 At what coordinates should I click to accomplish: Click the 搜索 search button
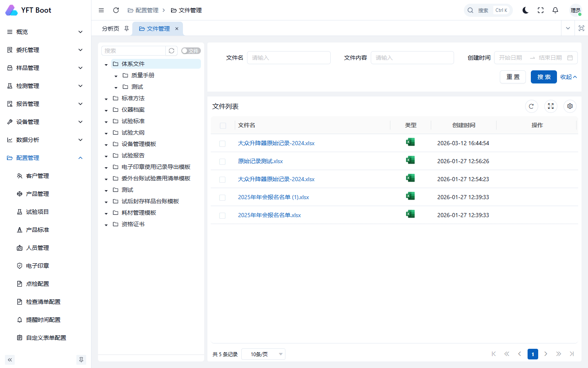pyautogui.click(x=544, y=77)
